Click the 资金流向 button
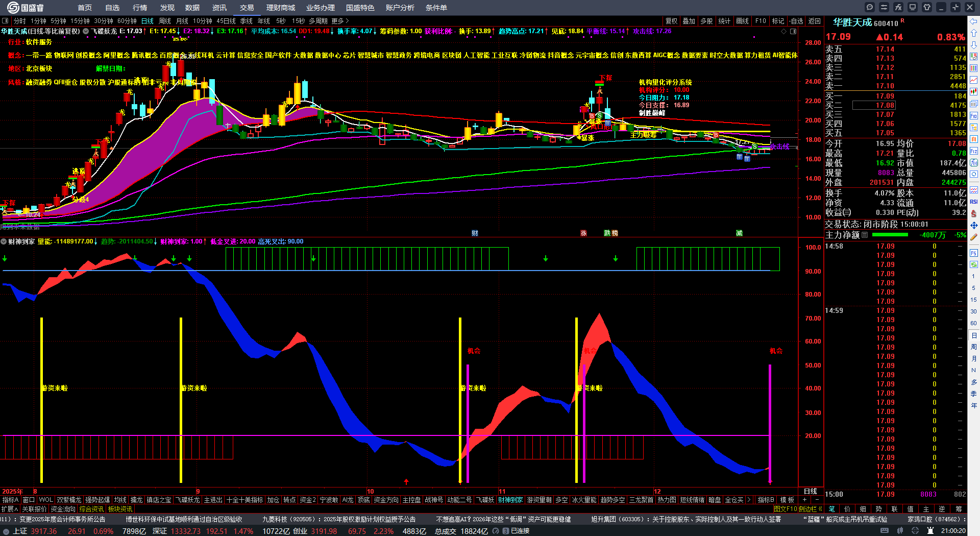 [x=63, y=509]
